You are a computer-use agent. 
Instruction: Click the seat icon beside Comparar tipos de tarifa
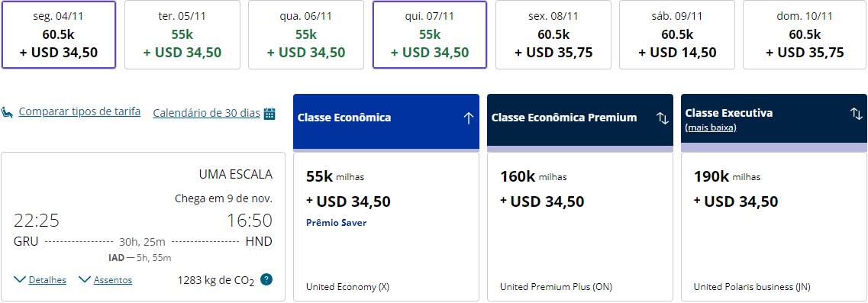coord(7,112)
